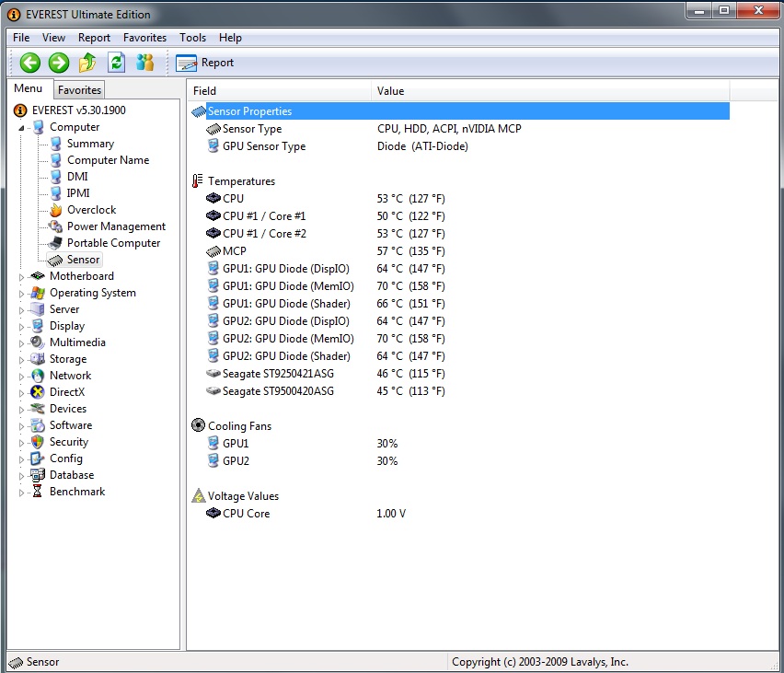The image size is (784, 673).
Task: Open the Help menu
Action: 230,38
